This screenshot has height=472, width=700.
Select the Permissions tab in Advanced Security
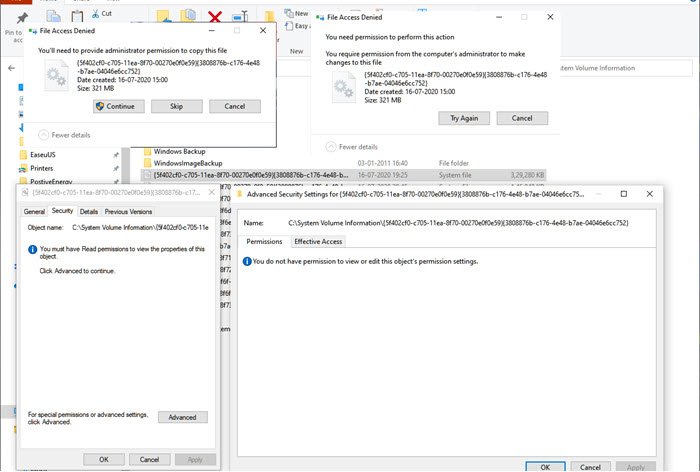point(264,242)
